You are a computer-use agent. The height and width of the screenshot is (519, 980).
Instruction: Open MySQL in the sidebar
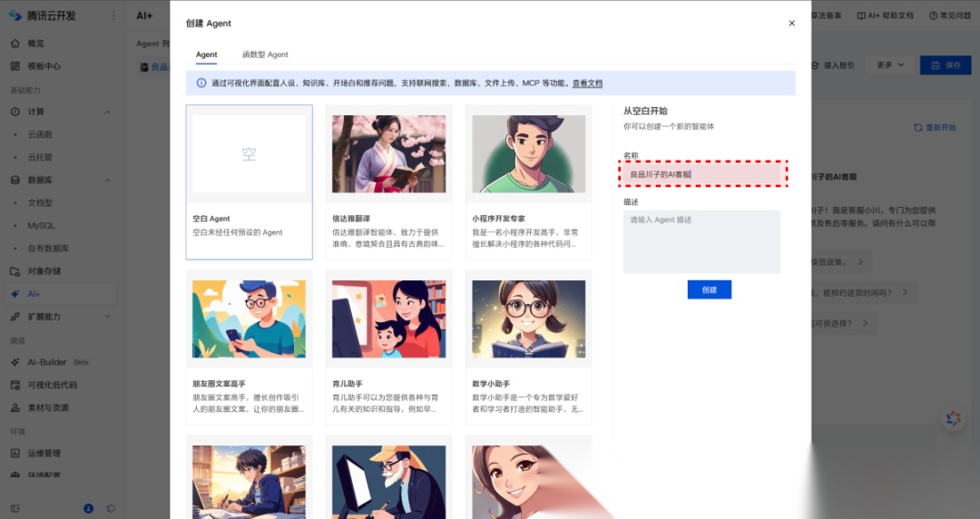[41, 226]
